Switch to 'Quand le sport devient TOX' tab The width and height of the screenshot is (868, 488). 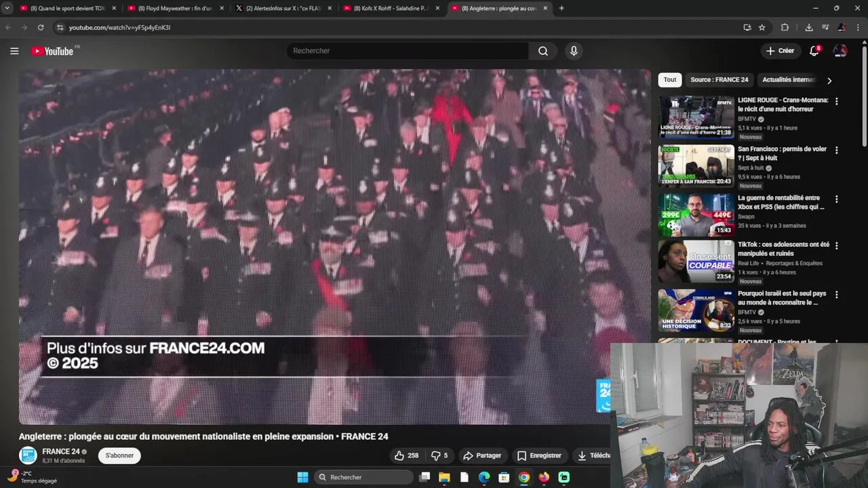(67, 8)
